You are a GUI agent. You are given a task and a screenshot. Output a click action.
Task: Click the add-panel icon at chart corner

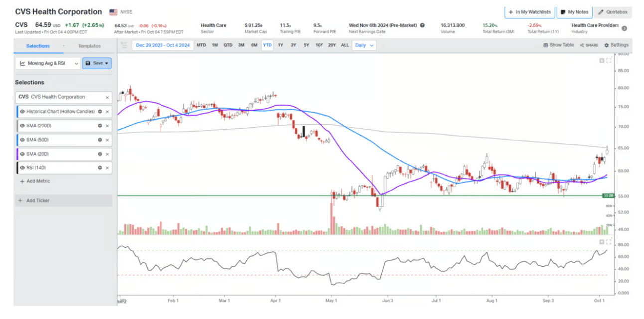pos(602,60)
